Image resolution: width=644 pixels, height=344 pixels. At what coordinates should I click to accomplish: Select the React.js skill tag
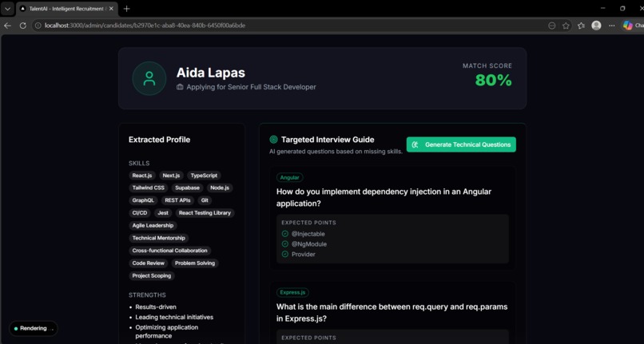(x=142, y=176)
